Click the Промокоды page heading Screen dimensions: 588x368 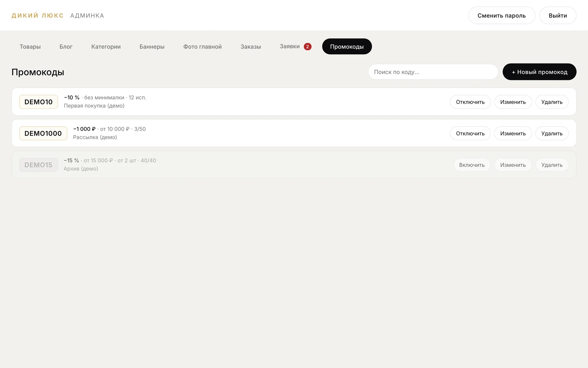[38, 72]
